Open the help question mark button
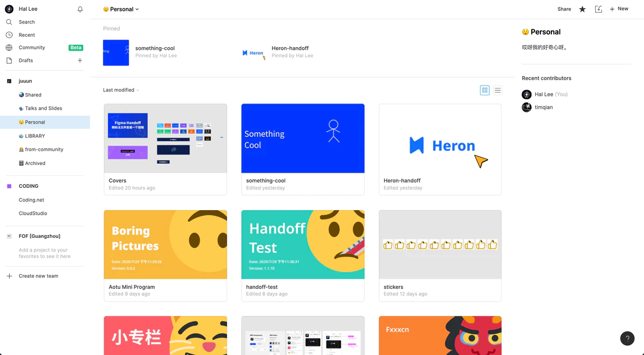The height and width of the screenshot is (355, 644). tap(627, 338)
